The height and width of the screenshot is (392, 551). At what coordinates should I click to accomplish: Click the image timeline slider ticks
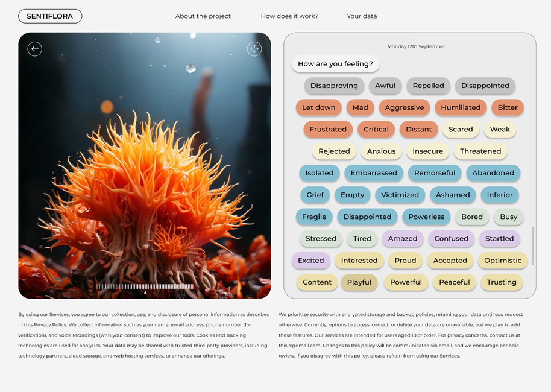[145, 286]
